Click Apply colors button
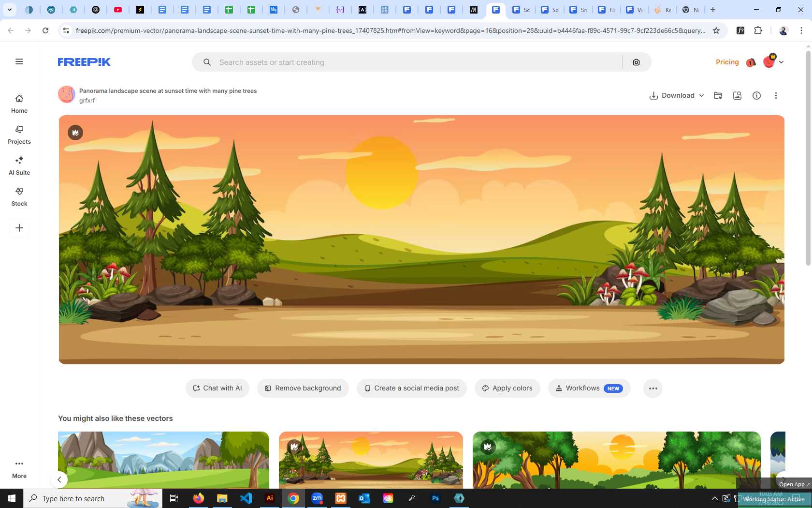The image size is (812, 508). [507, 388]
